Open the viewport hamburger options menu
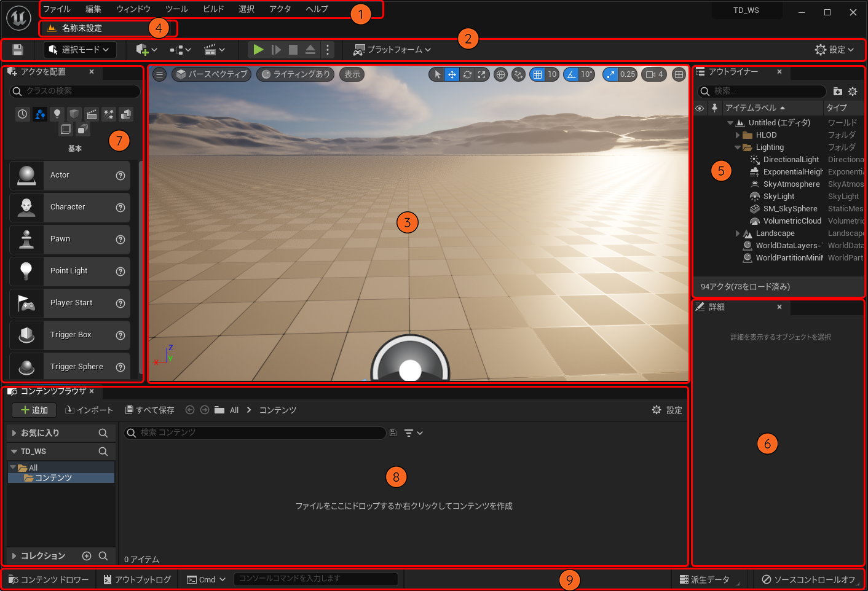Screen dimensions: 868x591 point(159,74)
